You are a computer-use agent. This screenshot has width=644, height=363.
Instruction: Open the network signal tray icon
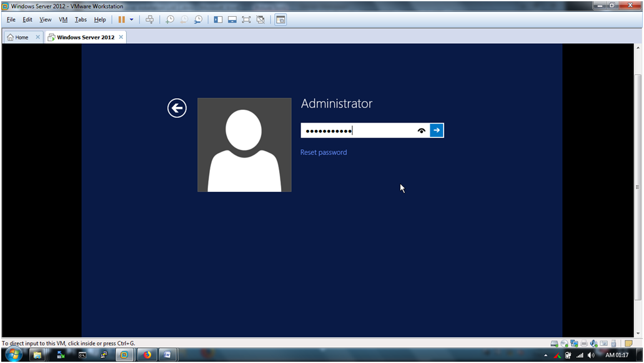coord(580,356)
